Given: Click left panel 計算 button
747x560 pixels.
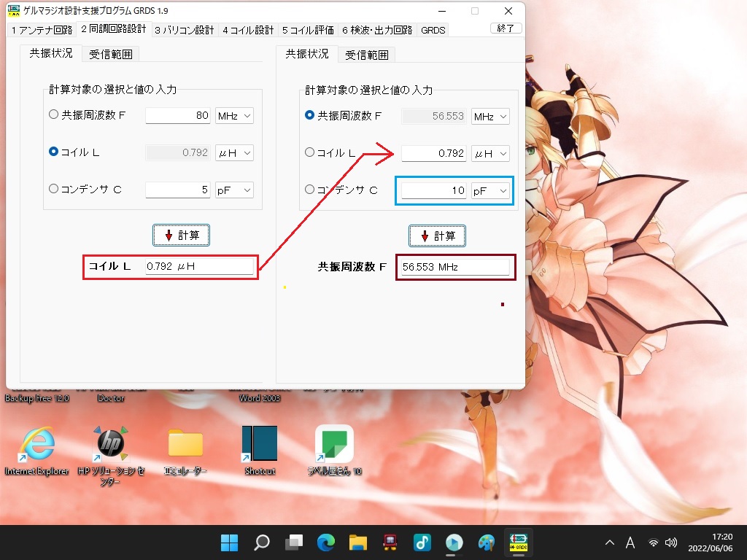Looking at the screenshot, I should (x=181, y=236).
